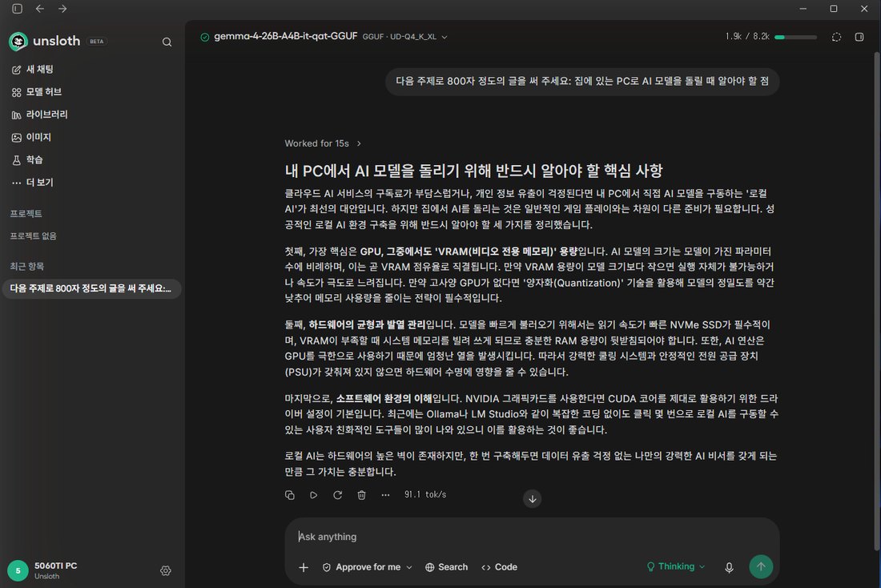Click the '91.1 tok/s' speed text
The height and width of the screenshot is (588, 881).
point(425,495)
